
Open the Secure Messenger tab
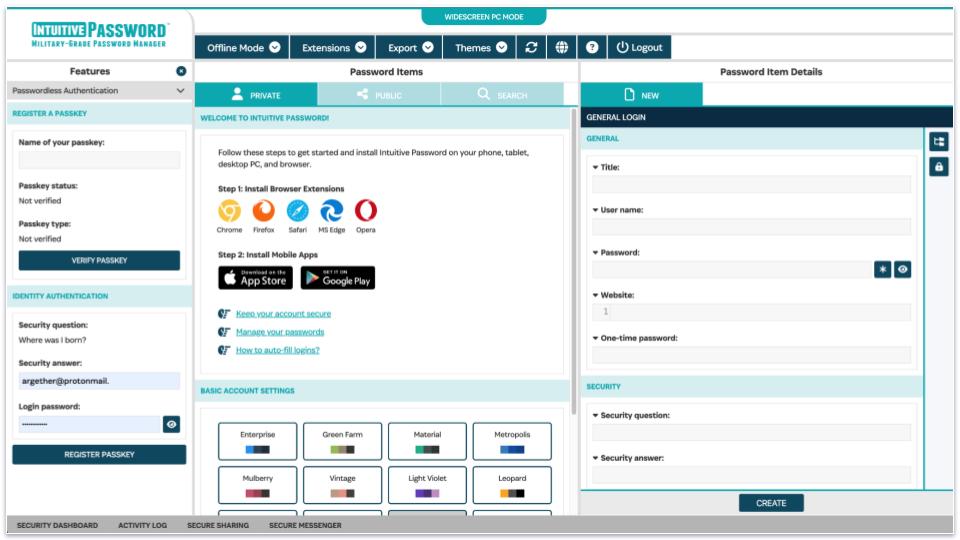(305, 525)
